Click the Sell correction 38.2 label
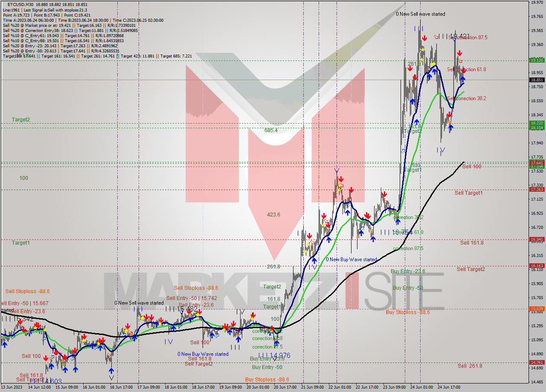546x392 pixels. pos(467,98)
